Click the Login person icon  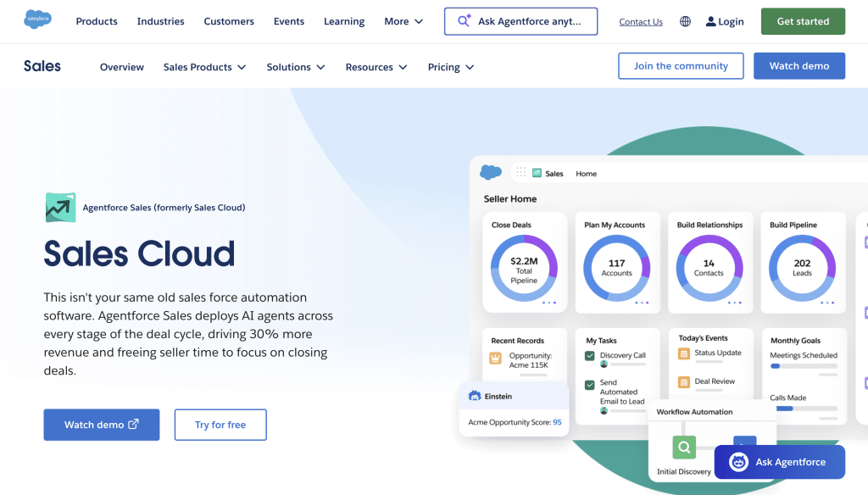[x=711, y=21]
